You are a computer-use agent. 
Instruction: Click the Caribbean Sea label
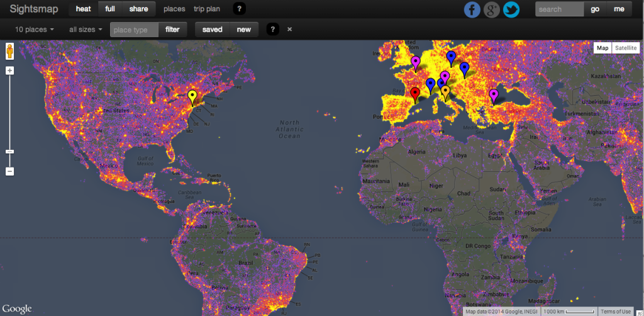pos(190,195)
